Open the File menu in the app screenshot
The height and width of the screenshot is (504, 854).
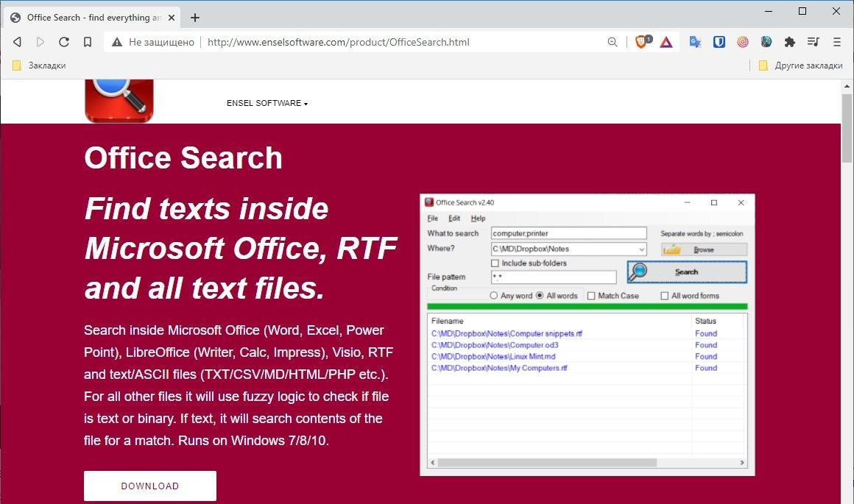[x=432, y=219]
